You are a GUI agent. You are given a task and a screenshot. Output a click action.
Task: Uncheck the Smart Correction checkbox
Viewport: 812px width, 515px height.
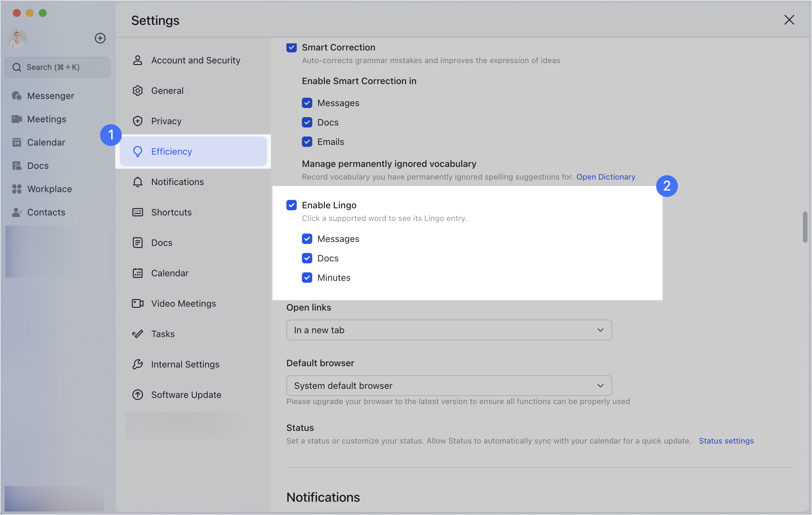click(291, 48)
